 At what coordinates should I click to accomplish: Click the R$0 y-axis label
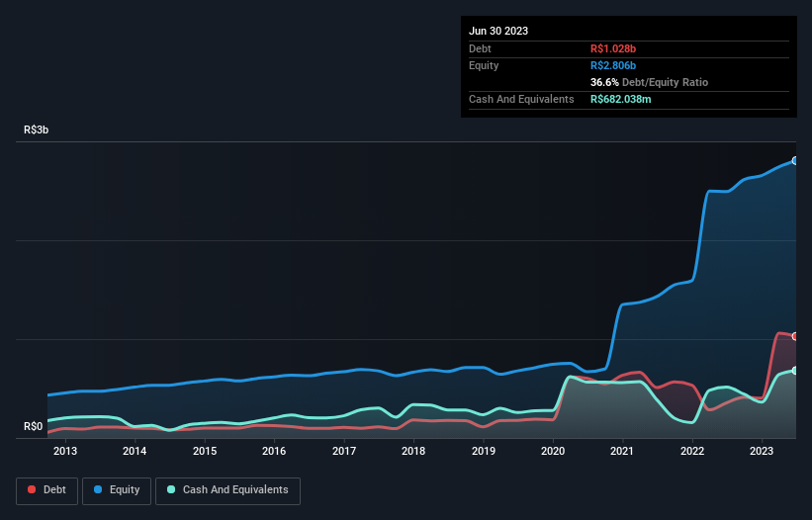pyautogui.click(x=34, y=426)
